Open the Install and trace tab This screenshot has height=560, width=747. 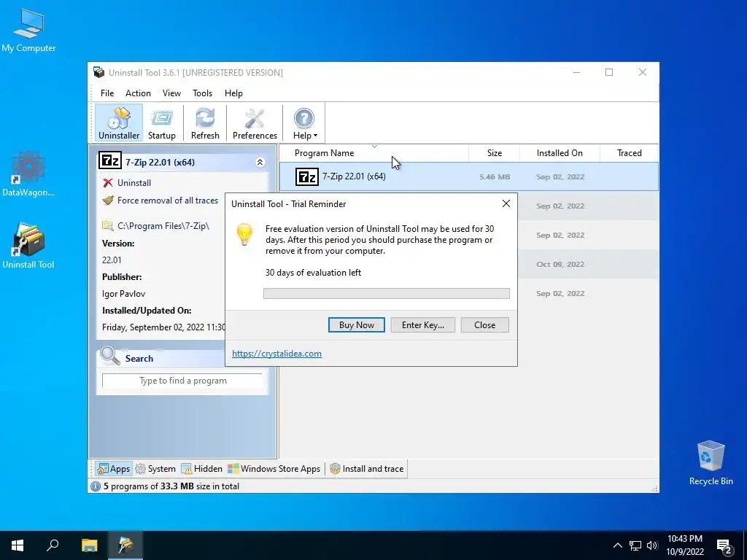[x=367, y=469]
